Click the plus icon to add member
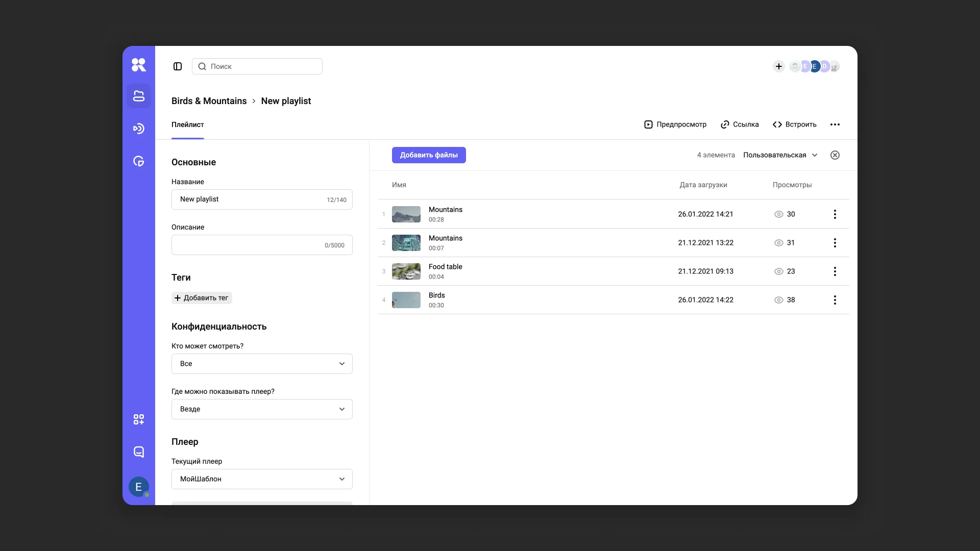 coord(778,66)
